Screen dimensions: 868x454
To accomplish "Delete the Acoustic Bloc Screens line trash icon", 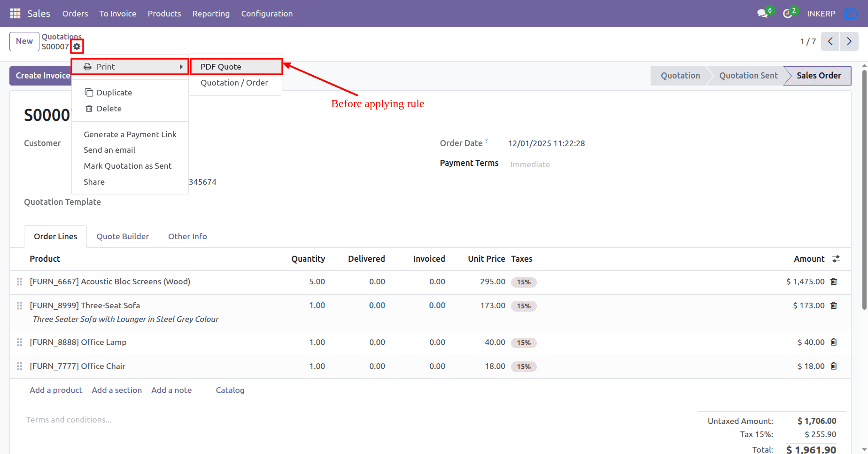I will (x=834, y=282).
